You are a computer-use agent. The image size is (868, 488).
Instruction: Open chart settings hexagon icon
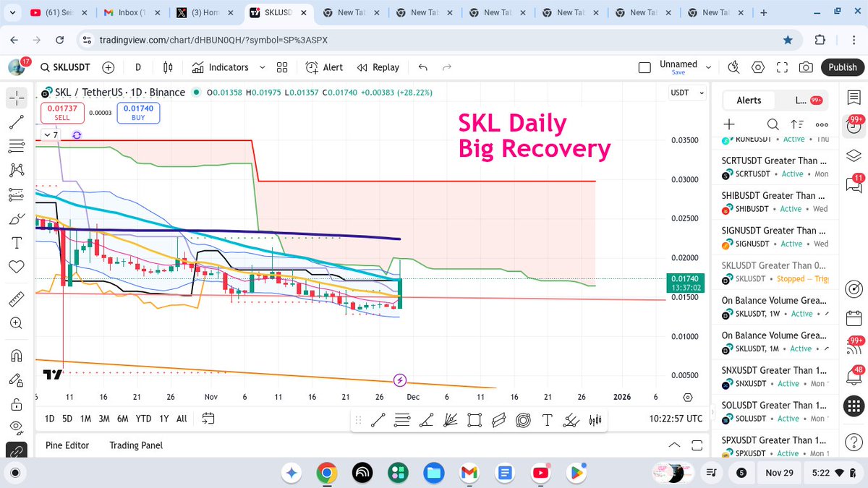[x=758, y=67]
